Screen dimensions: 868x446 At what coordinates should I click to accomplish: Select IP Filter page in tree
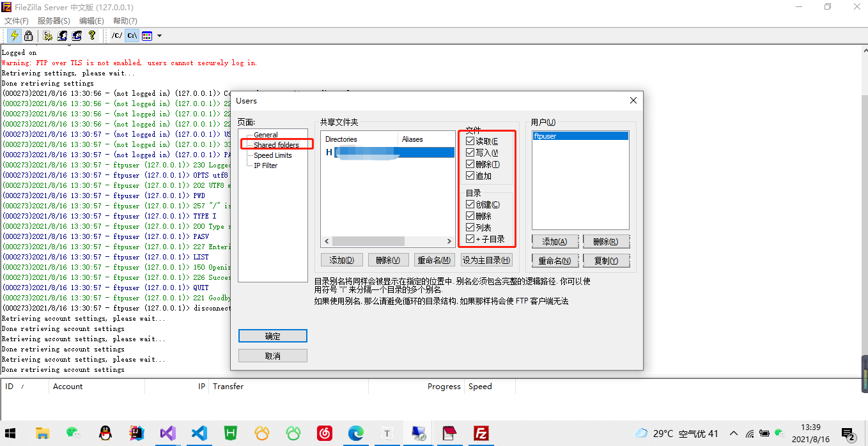pos(266,165)
